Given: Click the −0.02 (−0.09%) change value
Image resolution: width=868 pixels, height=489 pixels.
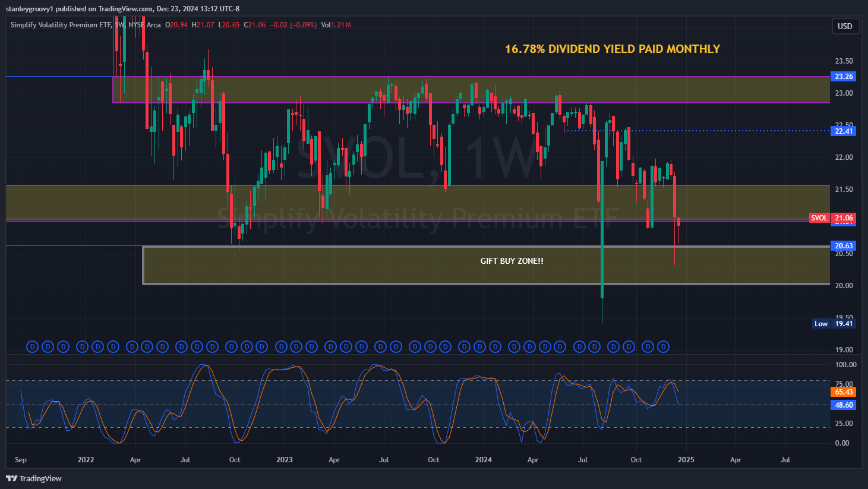Looking at the screenshot, I should pos(293,25).
